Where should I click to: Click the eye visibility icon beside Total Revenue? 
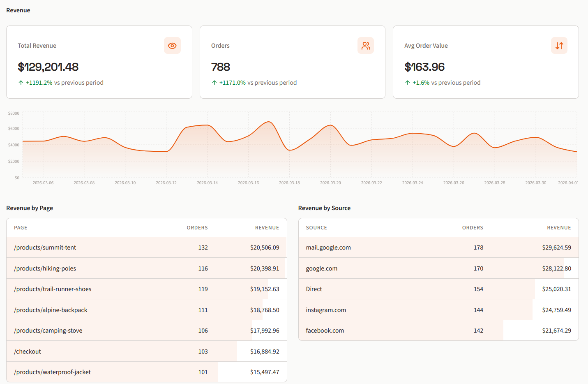coord(172,46)
